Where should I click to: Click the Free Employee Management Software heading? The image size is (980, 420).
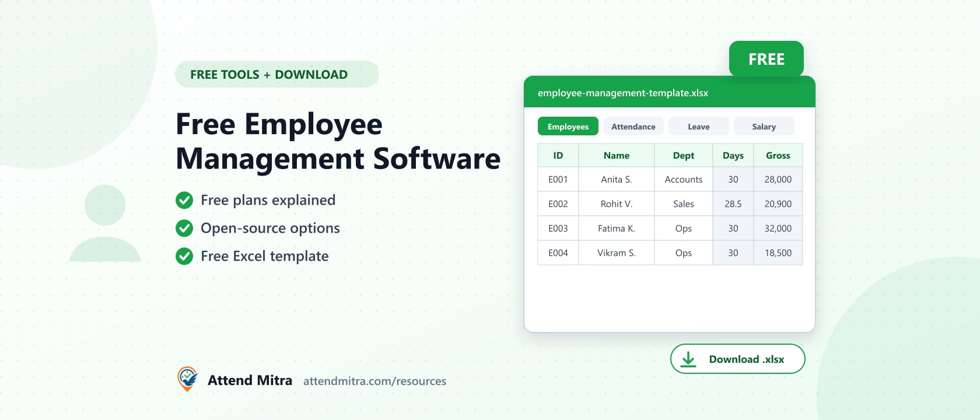click(338, 141)
